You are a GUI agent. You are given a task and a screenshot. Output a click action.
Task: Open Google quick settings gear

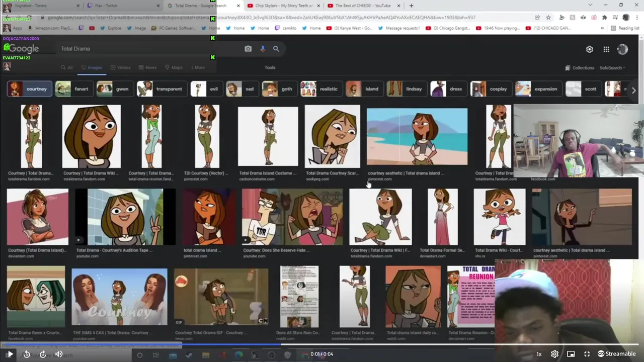(x=590, y=49)
